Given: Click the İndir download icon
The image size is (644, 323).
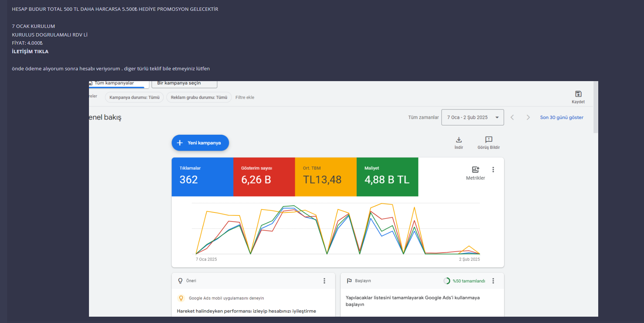Looking at the screenshot, I should 459,140.
